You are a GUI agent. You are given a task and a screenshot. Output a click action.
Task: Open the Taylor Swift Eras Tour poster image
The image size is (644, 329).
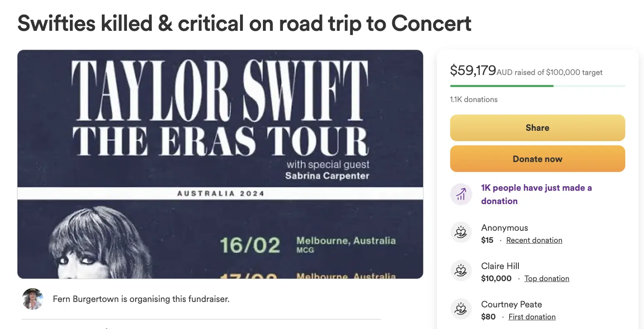pos(220,164)
